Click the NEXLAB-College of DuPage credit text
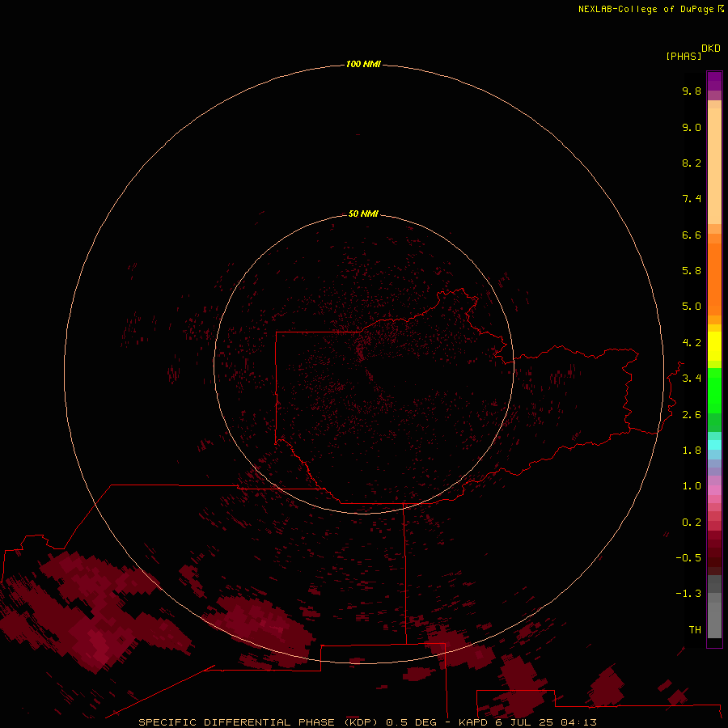The height and width of the screenshot is (728, 728). coord(645,9)
